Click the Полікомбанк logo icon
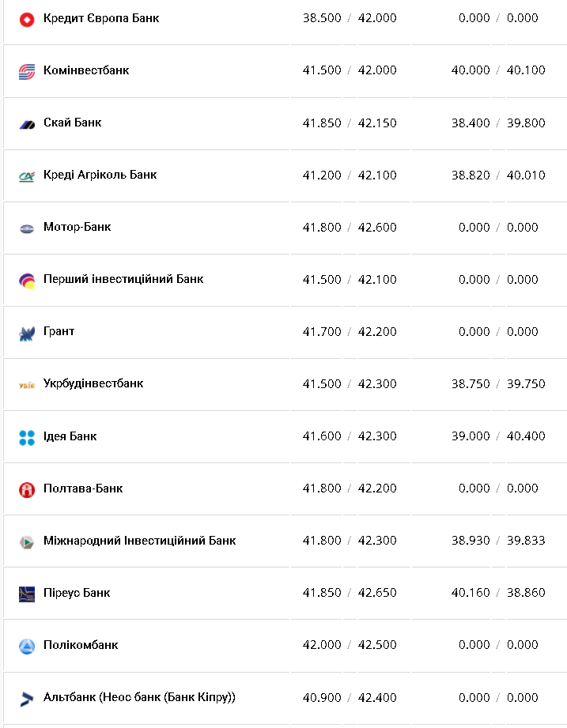Viewport: 567px width, 728px height. (x=27, y=646)
